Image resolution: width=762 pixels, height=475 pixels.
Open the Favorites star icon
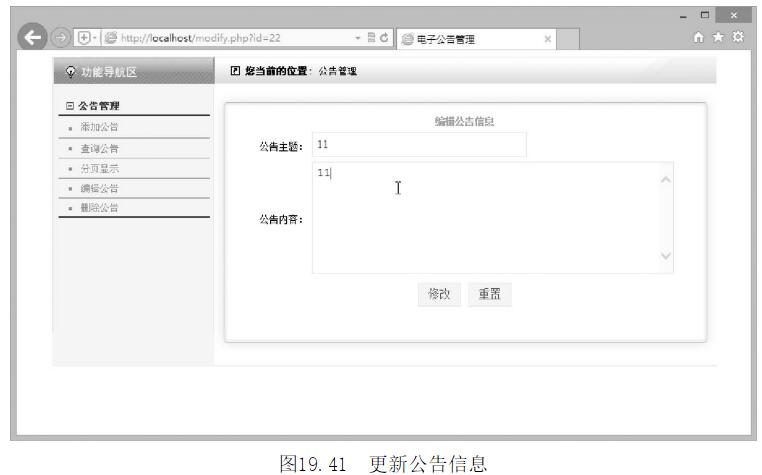coord(723,38)
